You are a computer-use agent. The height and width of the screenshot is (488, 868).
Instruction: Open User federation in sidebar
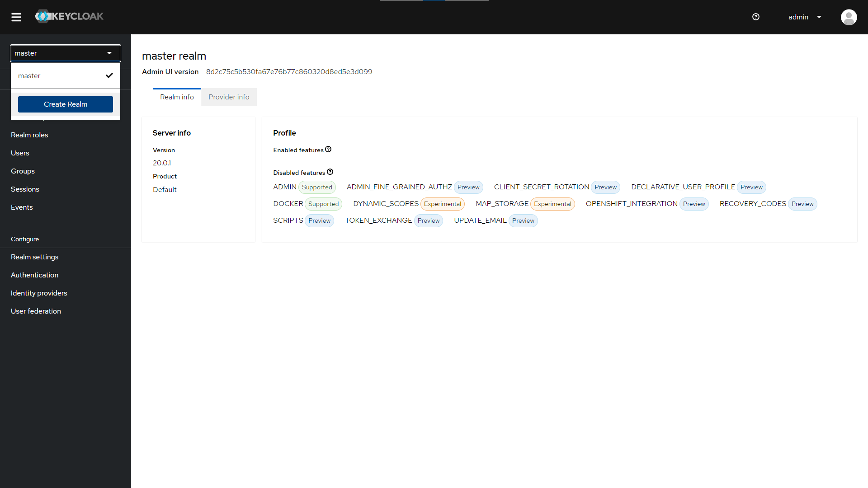coord(36,311)
